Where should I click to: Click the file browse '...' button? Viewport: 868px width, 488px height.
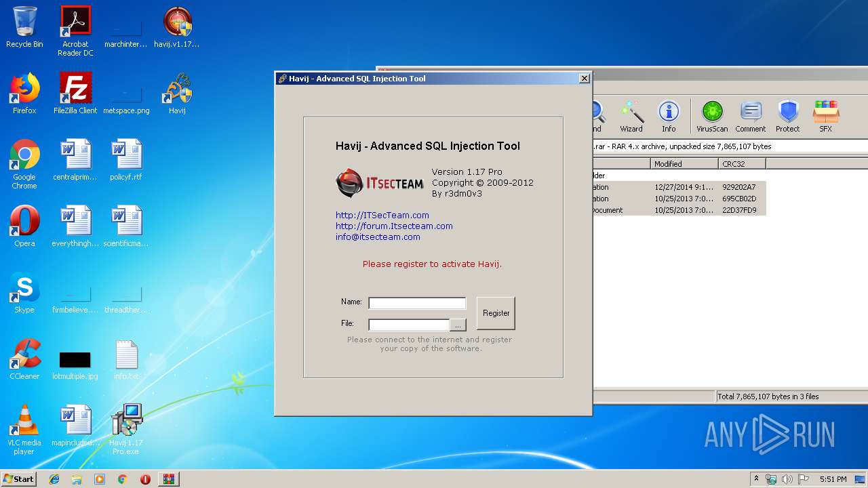click(458, 325)
